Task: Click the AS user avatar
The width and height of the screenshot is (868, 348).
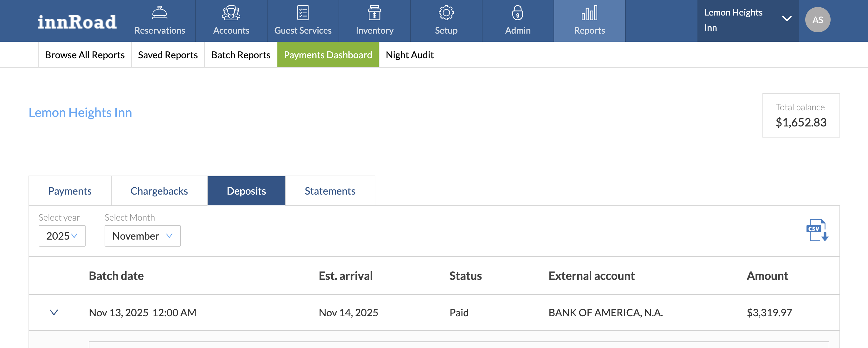Action: tap(817, 20)
